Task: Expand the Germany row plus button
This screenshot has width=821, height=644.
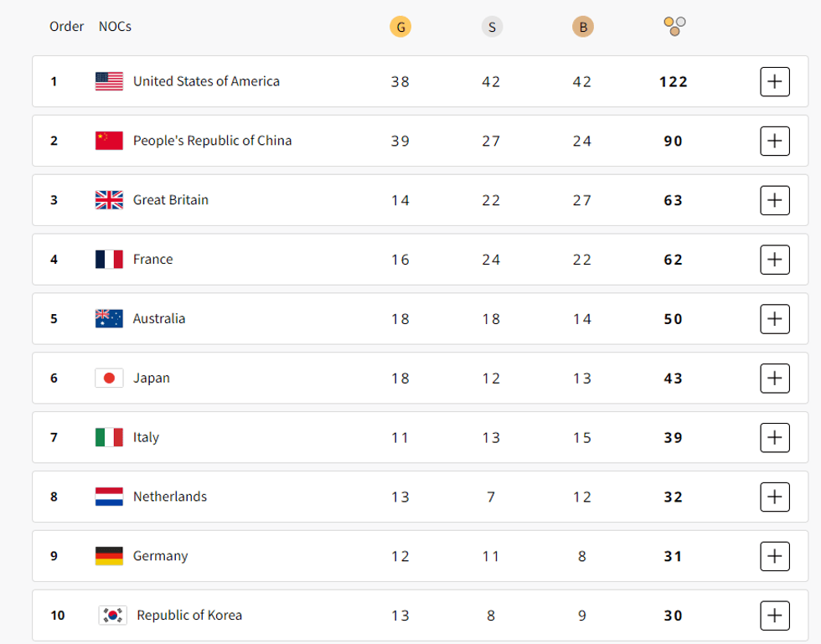Action: tap(775, 556)
